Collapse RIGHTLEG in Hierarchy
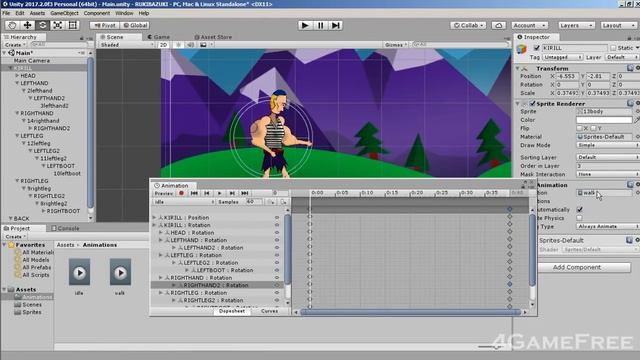The width and height of the screenshot is (640, 360). pos(17,181)
